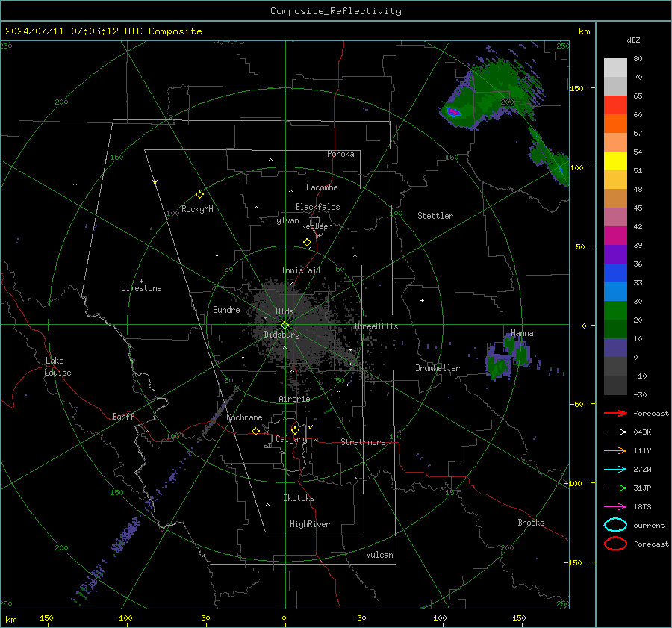Click the Banff label
Image resolution: width=672 pixels, height=628 pixels.
123,416
